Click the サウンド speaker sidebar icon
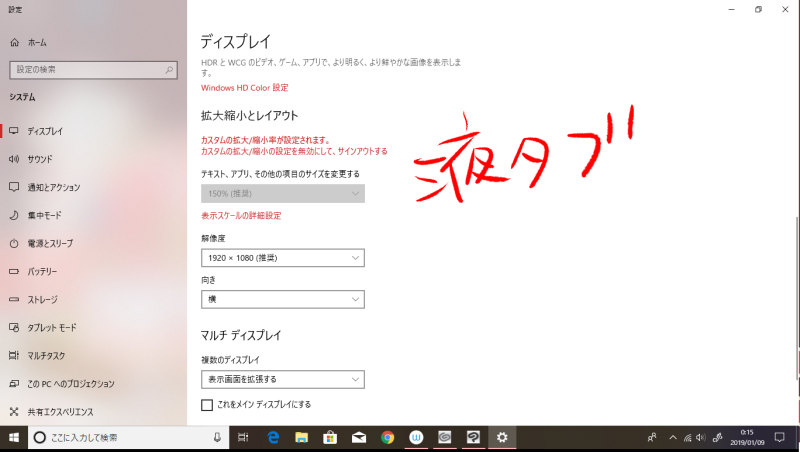 14,159
